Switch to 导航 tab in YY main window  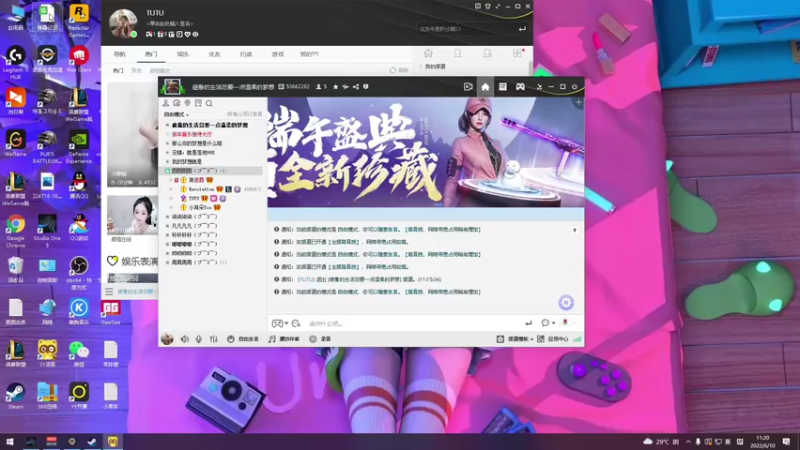point(119,54)
